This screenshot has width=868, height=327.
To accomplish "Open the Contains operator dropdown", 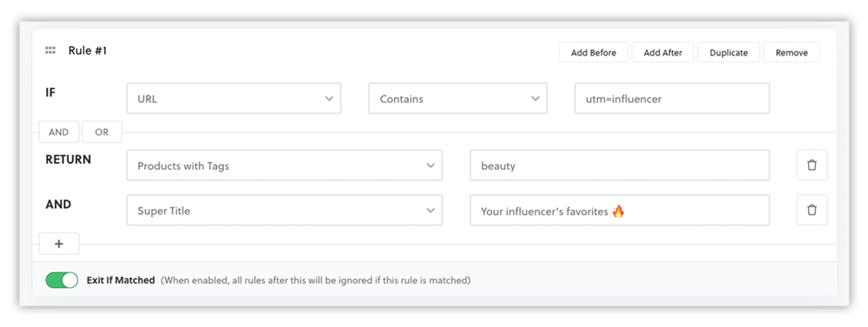I will click(x=457, y=99).
